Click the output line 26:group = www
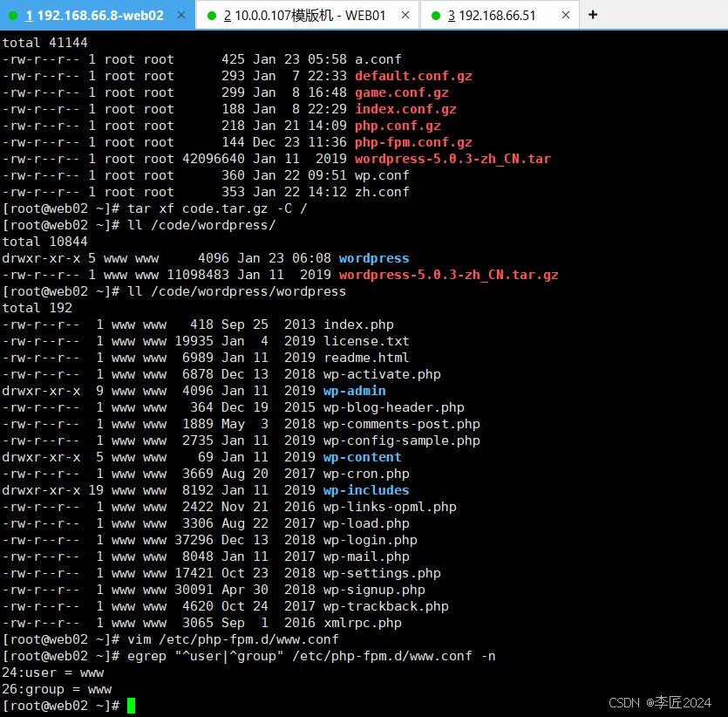 [x=57, y=690]
